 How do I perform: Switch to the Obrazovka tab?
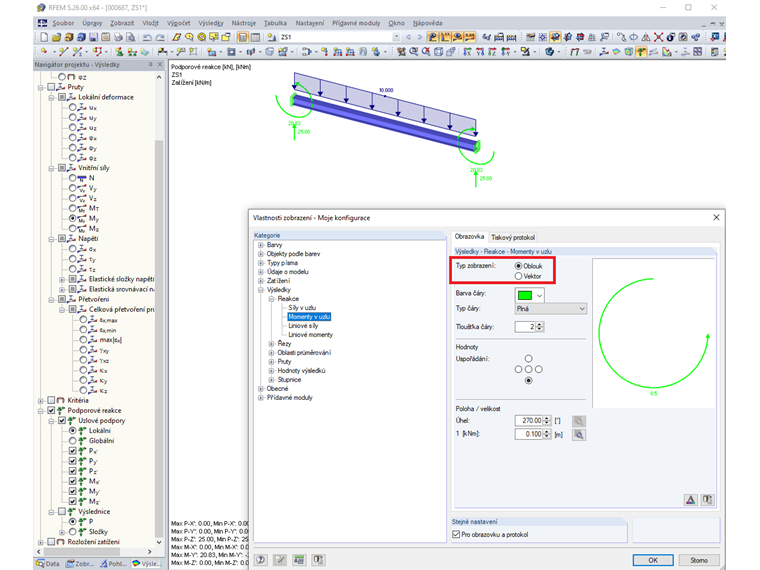[x=469, y=237]
